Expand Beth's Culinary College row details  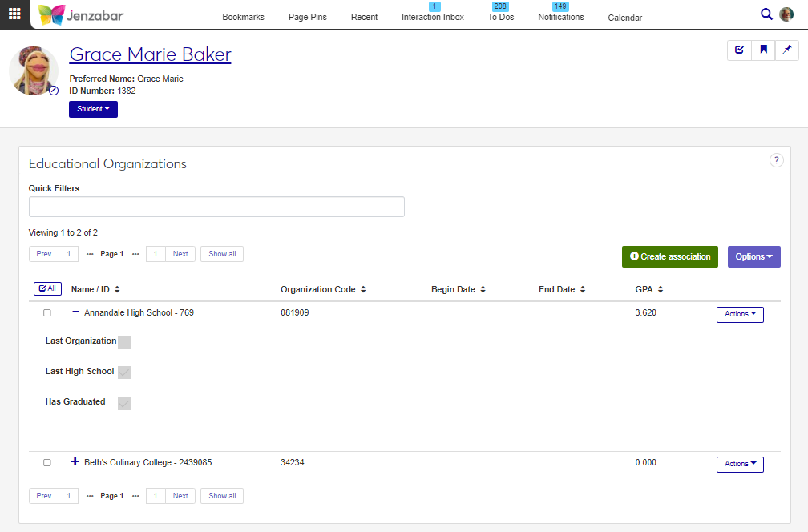75,462
